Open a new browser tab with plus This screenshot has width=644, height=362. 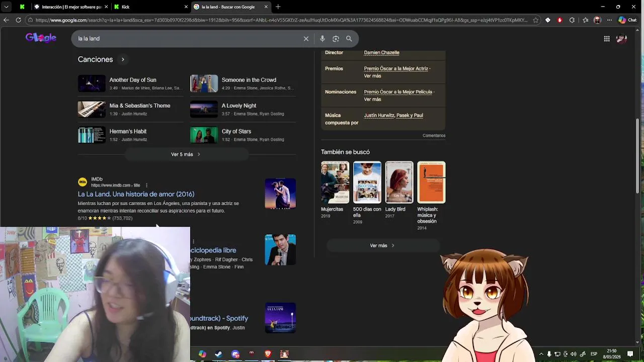click(278, 7)
